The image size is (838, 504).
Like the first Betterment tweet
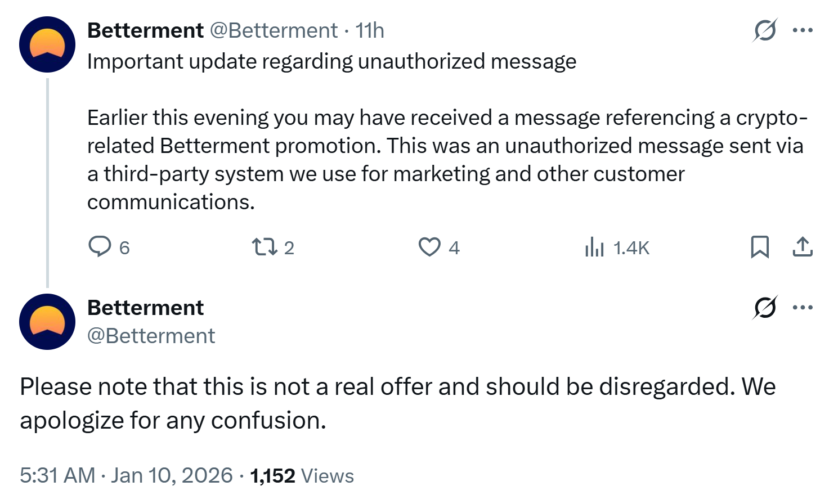pyautogui.click(x=429, y=247)
